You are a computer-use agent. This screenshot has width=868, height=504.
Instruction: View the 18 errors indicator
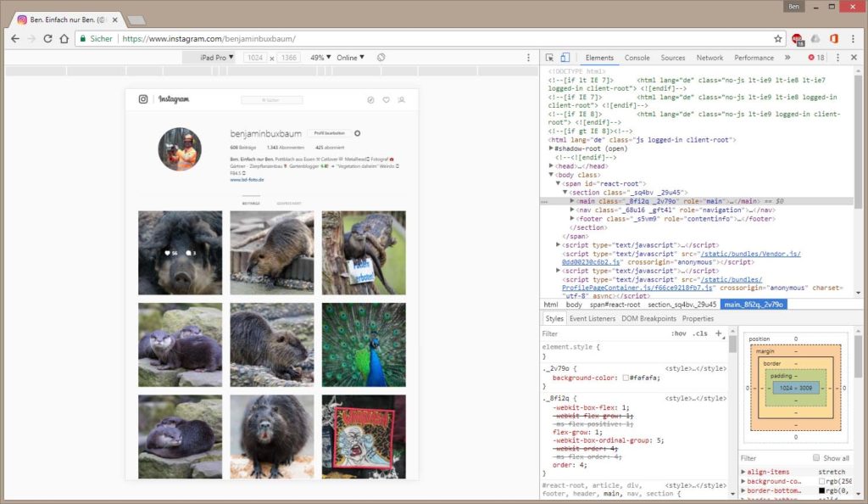pos(816,58)
